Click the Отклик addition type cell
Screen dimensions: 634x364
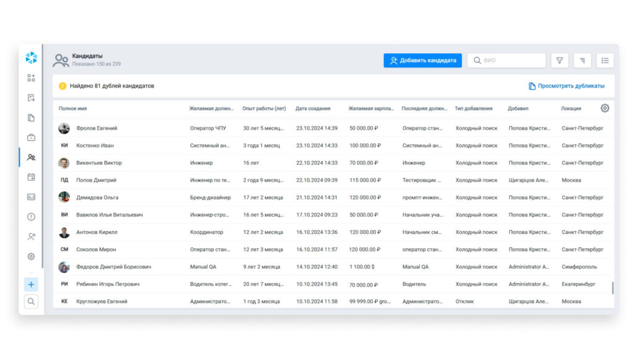pyautogui.click(x=464, y=301)
